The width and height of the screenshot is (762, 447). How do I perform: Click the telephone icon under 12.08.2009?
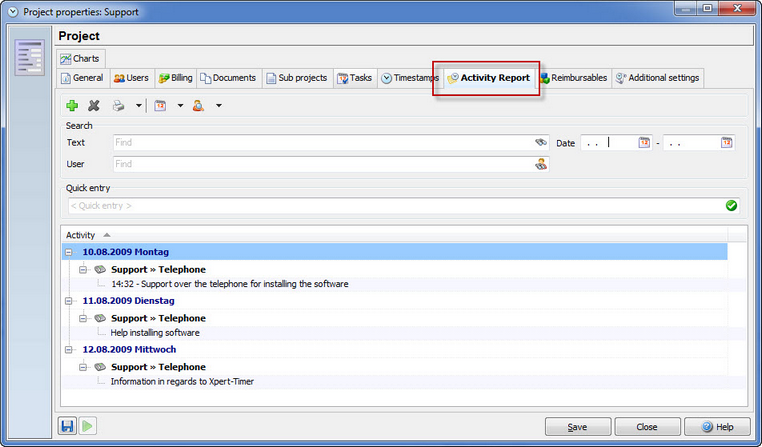click(100, 367)
